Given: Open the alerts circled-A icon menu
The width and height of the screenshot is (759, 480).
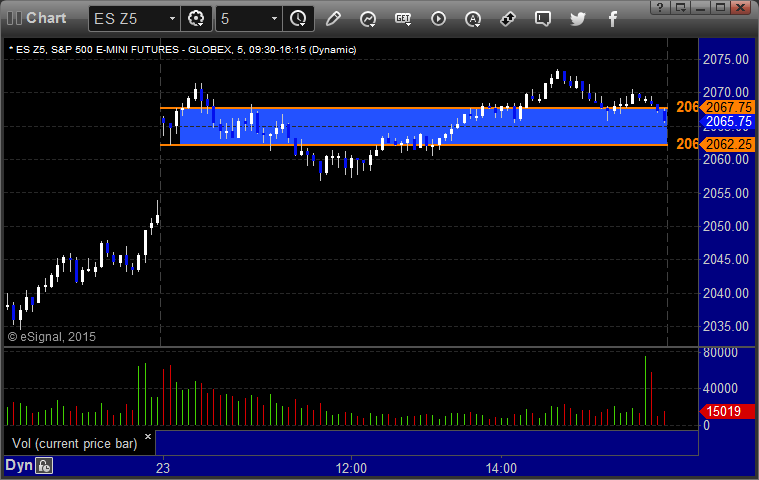Looking at the screenshot, I should 473,19.
